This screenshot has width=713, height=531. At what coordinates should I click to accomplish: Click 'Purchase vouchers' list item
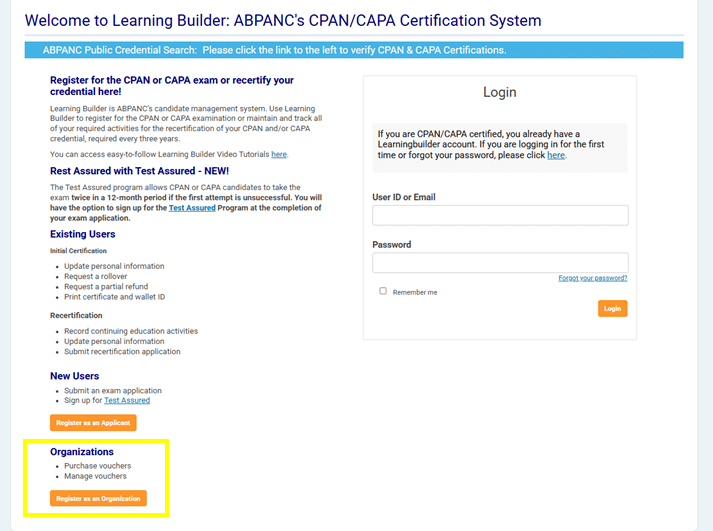tap(97, 466)
